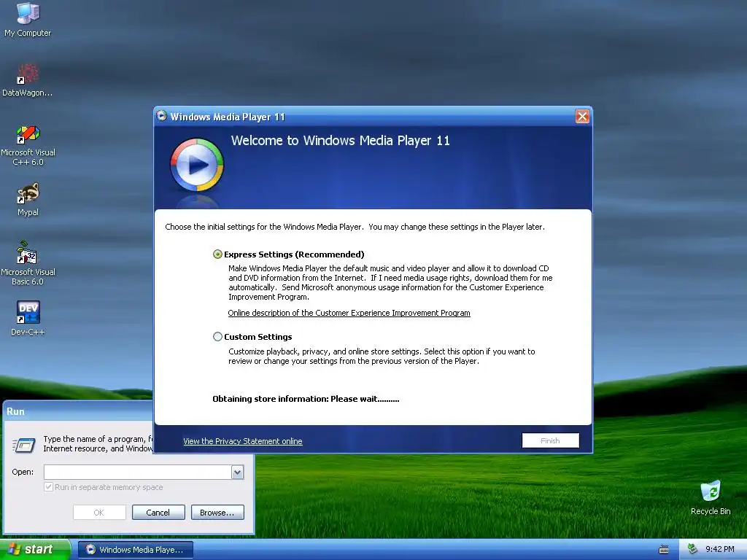Open View the Privacy Statement online link
The width and height of the screenshot is (747, 560).
point(242,441)
